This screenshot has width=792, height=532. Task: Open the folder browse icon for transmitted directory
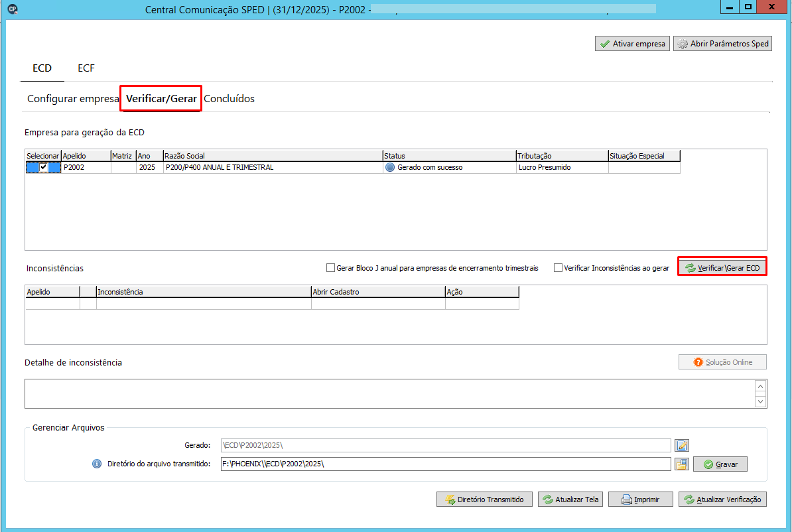click(681, 464)
